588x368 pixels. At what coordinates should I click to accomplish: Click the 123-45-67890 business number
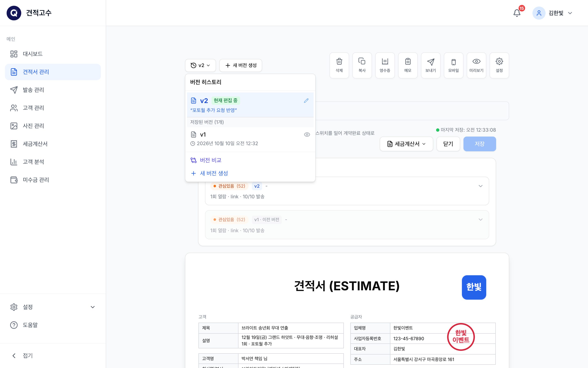[409, 339]
